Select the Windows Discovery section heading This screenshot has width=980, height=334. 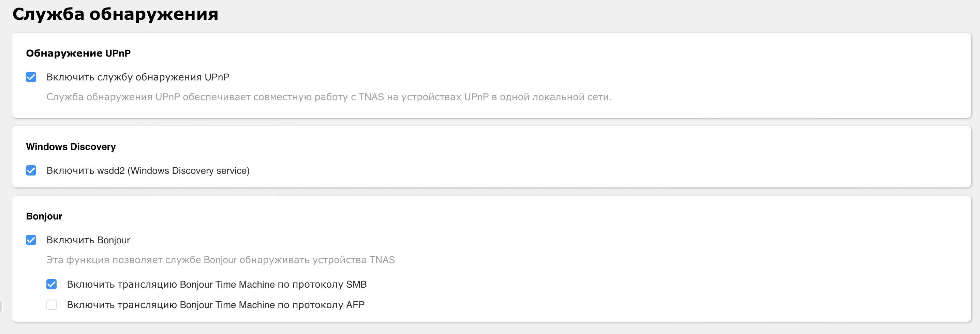click(x=71, y=147)
